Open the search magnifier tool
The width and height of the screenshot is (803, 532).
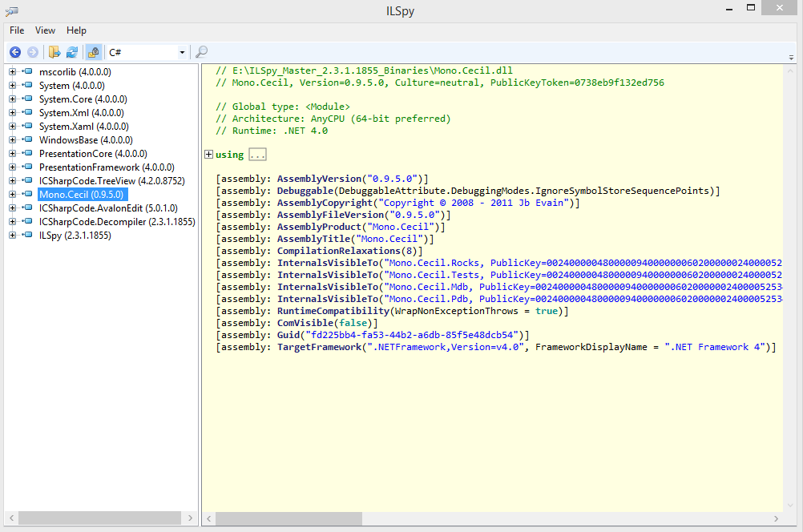(202, 52)
